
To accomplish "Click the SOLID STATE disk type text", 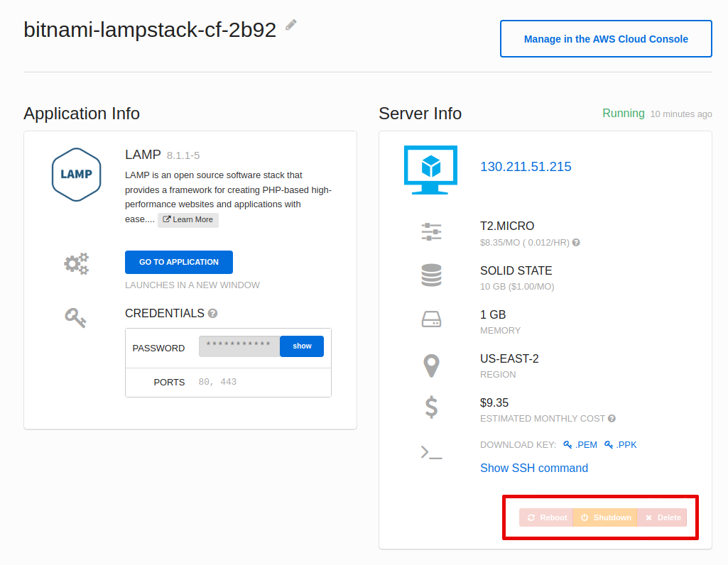I will [516, 270].
